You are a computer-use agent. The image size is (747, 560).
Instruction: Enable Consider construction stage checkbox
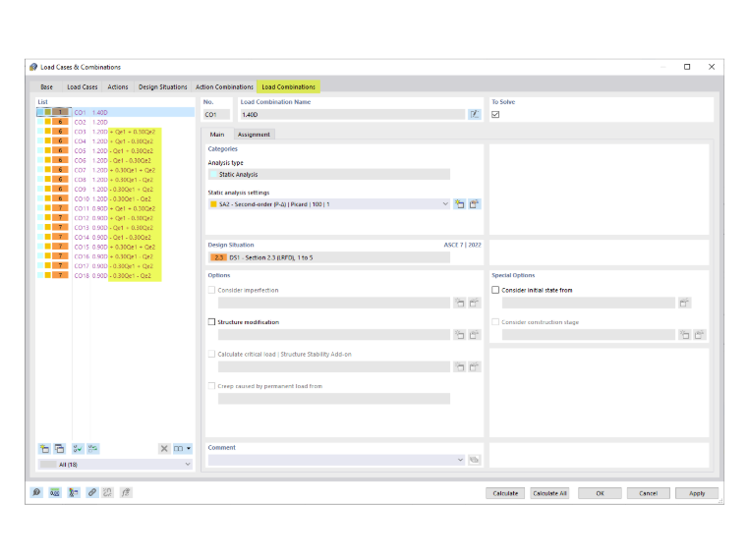click(x=495, y=322)
